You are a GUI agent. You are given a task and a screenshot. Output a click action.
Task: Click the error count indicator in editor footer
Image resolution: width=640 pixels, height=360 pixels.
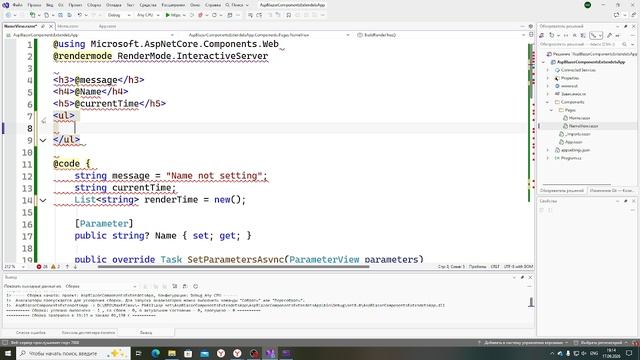tap(42, 267)
